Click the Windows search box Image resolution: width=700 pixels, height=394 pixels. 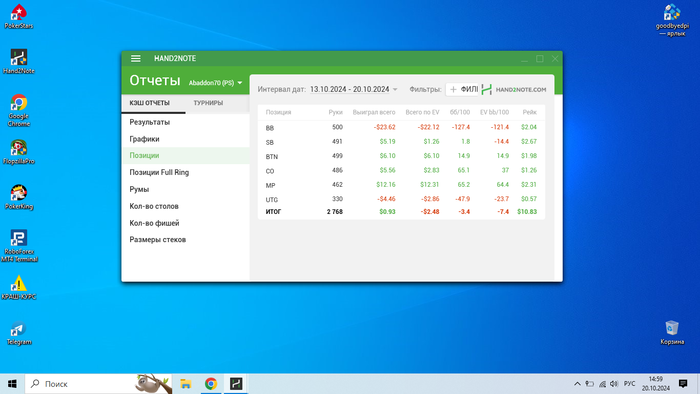pyautogui.click(x=80, y=384)
